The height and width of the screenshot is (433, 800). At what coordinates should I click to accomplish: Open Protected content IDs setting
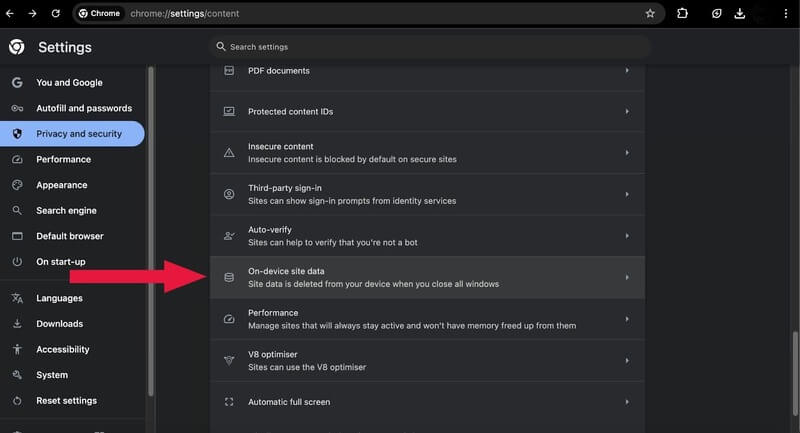pyautogui.click(x=427, y=112)
